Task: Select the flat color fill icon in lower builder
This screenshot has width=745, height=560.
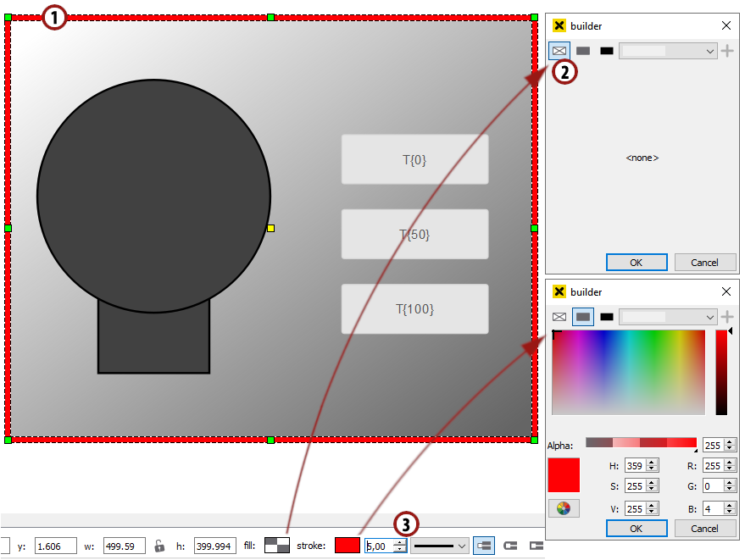Action: point(583,317)
